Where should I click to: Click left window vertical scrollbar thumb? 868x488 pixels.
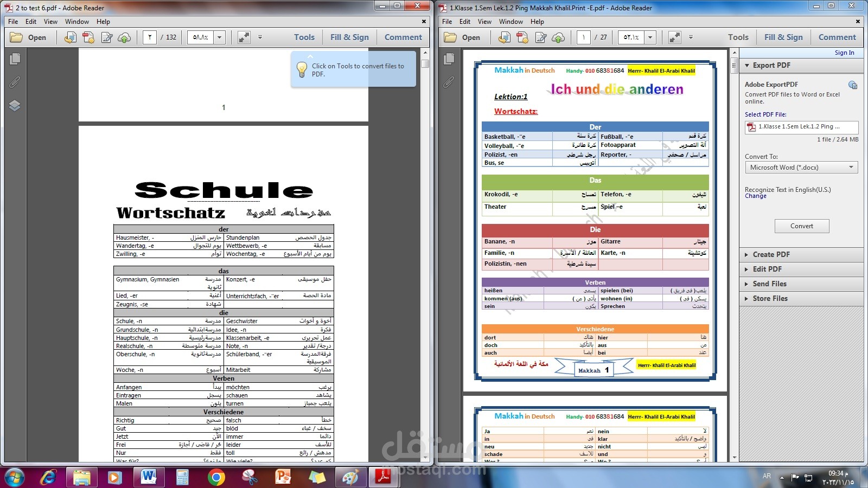(x=425, y=63)
